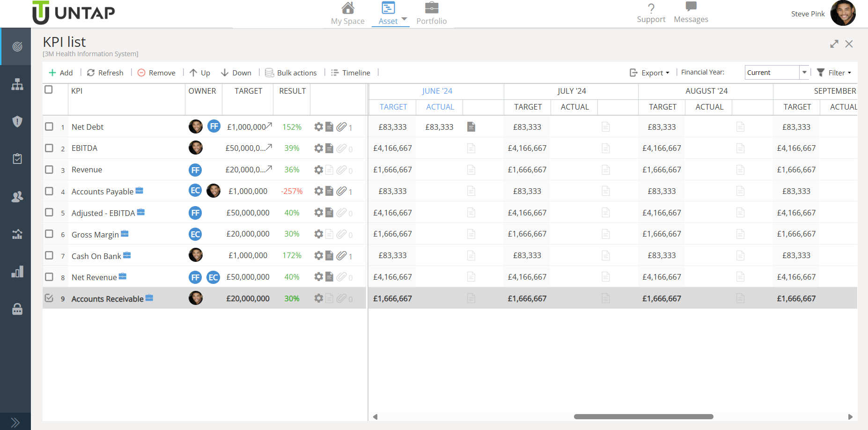Screen dimensions: 868x430
Task: Click the EBITDA settings gear
Action: pos(319,148)
